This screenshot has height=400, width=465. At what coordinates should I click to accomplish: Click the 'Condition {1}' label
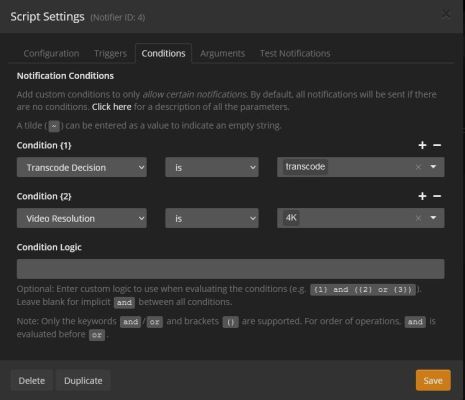(44, 145)
